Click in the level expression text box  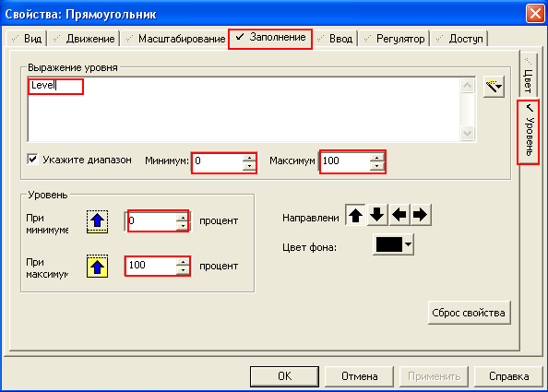(244, 110)
